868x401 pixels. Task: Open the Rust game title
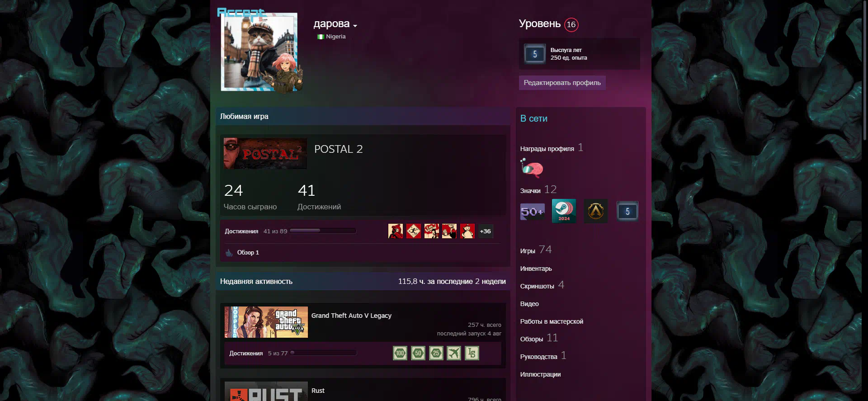(x=318, y=391)
